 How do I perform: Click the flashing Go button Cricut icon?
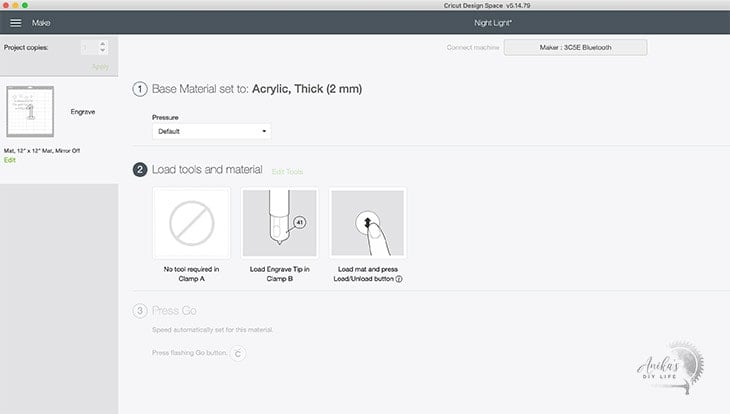coord(238,353)
